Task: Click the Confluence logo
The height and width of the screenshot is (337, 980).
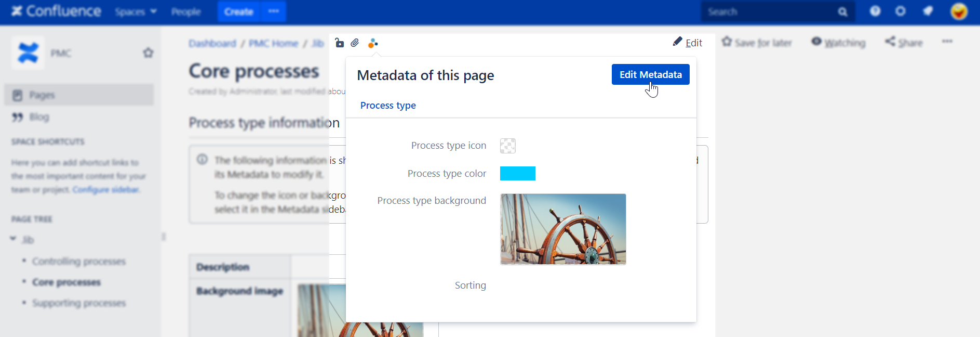Action: (56, 11)
